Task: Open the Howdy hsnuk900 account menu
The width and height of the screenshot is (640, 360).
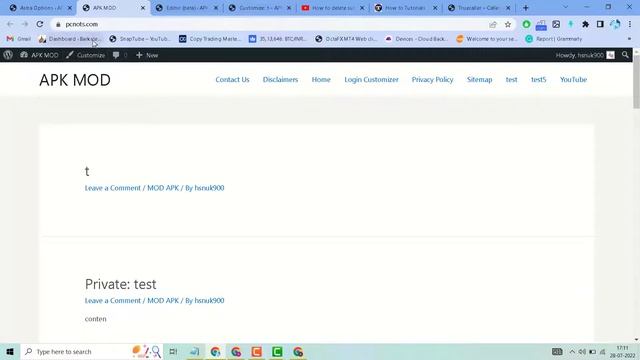Action: [585, 55]
